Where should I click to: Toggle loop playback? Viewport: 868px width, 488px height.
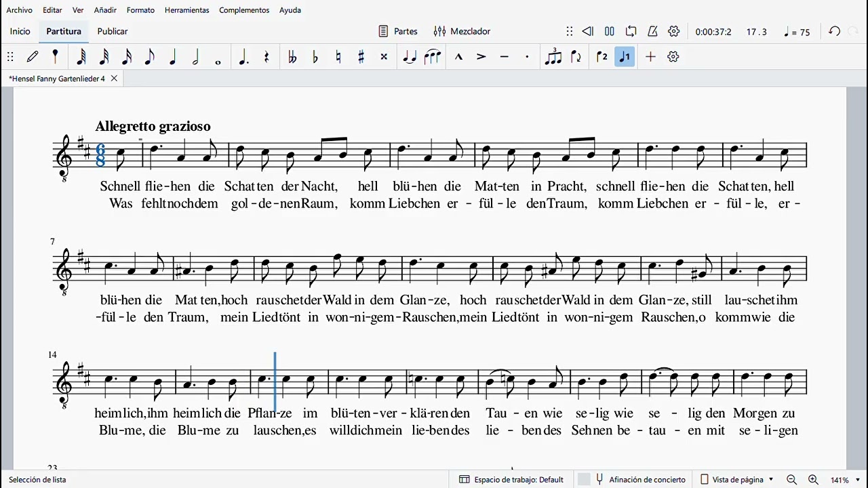point(631,31)
